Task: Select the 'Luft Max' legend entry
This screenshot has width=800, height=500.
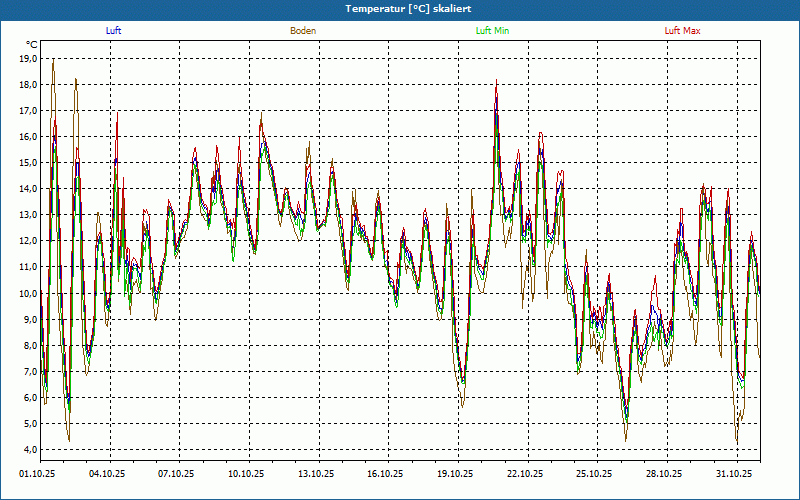Action: coord(682,31)
